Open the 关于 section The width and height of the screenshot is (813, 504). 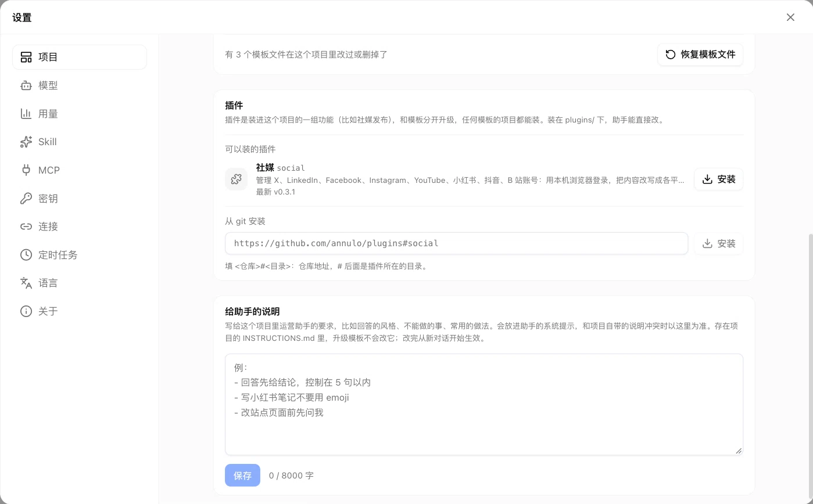(80, 311)
